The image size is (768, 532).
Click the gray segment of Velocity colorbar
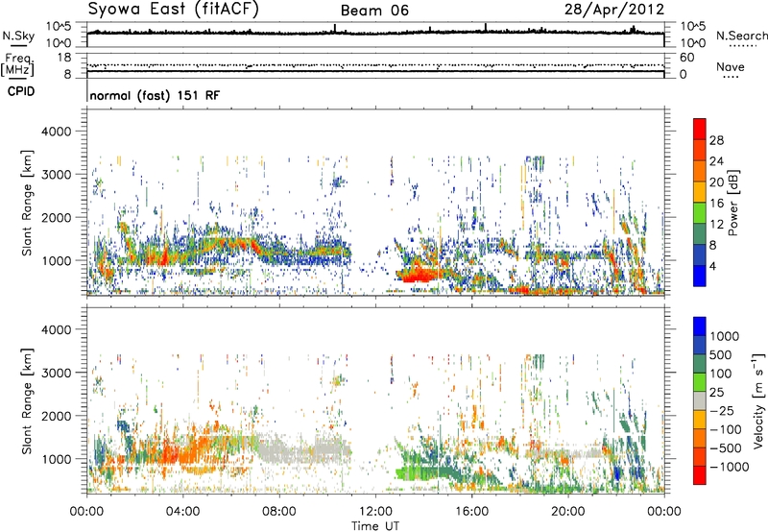[700, 400]
